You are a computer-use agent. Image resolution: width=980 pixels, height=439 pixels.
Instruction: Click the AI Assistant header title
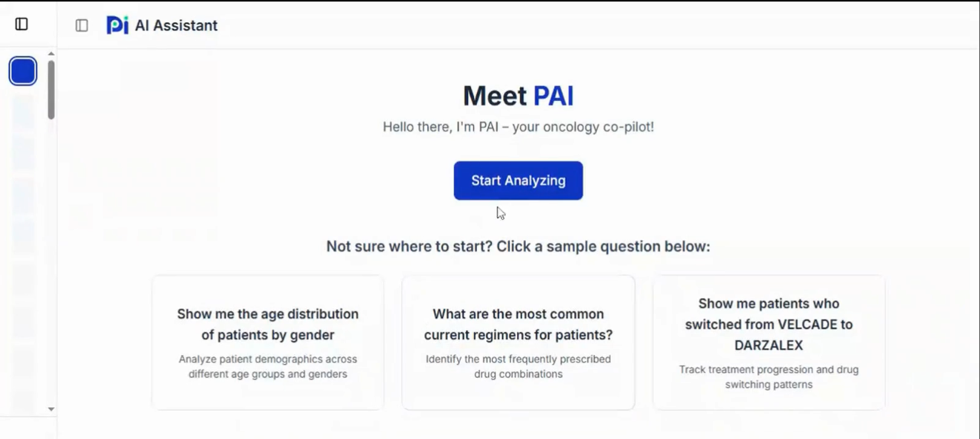coord(176,25)
